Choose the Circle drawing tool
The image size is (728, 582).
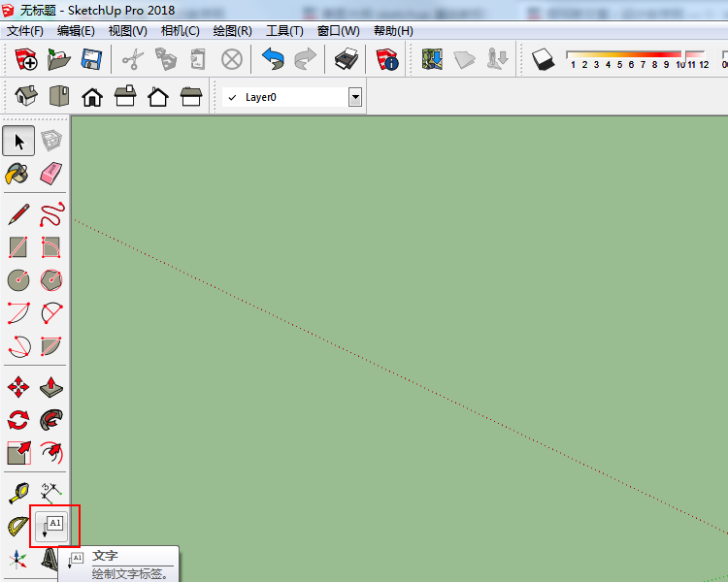[x=18, y=280]
